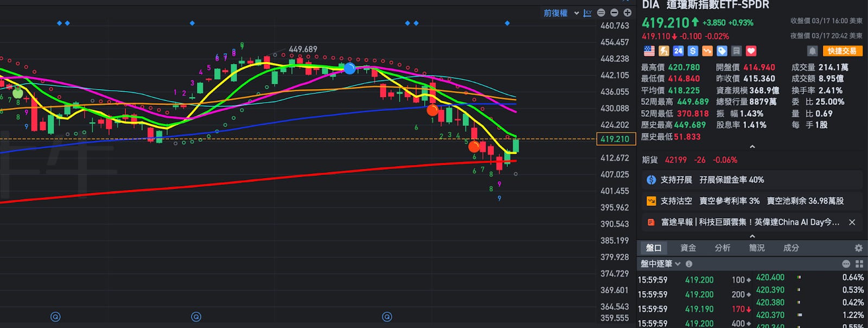Select the 盤口 tab
This screenshot has height=328, width=868.
pos(654,248)
